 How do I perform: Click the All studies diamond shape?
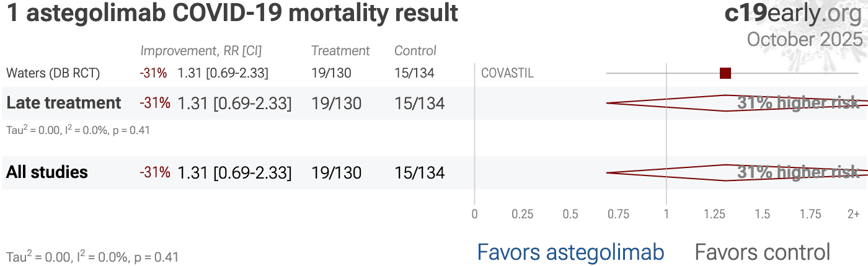[682, 172]
